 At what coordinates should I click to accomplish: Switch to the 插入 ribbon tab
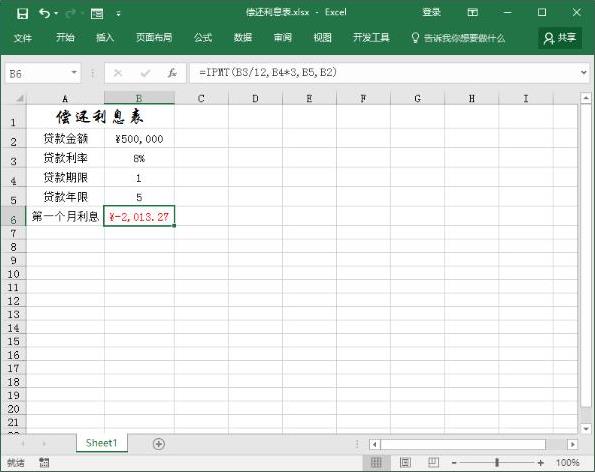105,38
